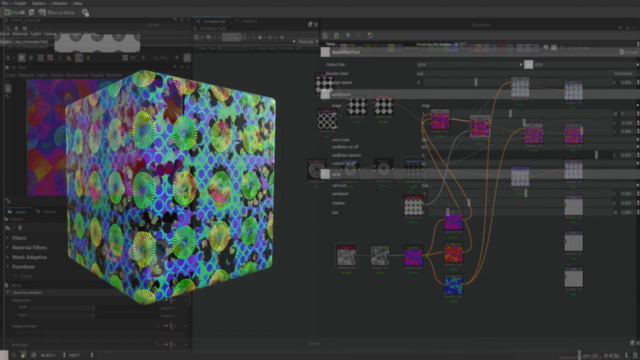The width and height of the screenshot is (640, 360).
Task: Click the Height slider under Output Size
Action: tap(61, 316)
